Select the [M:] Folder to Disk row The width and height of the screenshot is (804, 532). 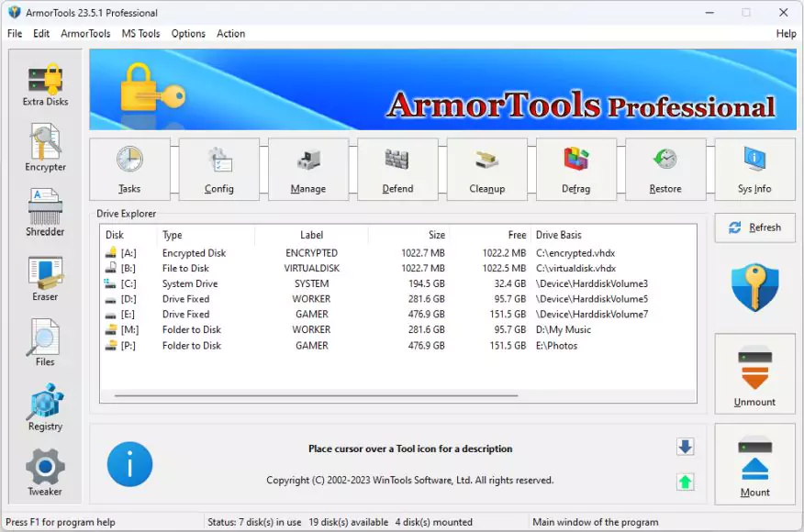pyautogui.click(x=398, y=330)
